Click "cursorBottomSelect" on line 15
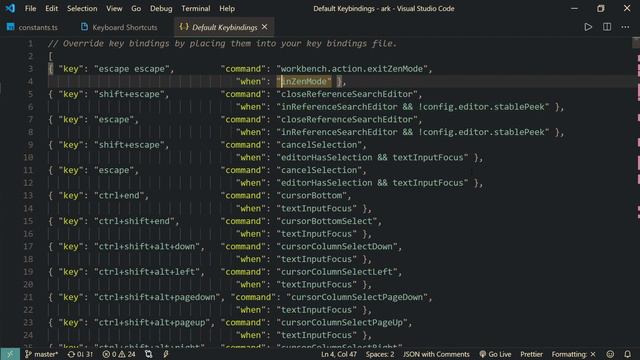The height and width of the screenshot is (360, 640). 326,221
